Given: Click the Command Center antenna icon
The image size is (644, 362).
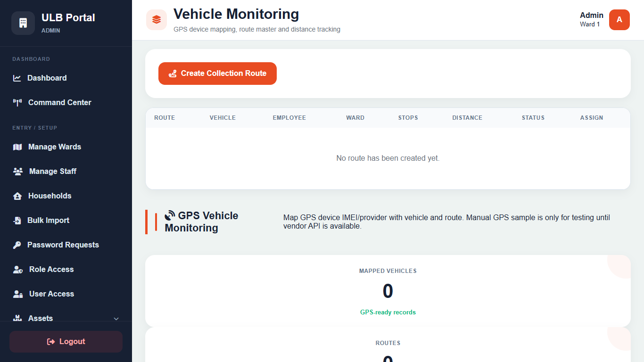Looking at the screenshot, I should point(17,103).
